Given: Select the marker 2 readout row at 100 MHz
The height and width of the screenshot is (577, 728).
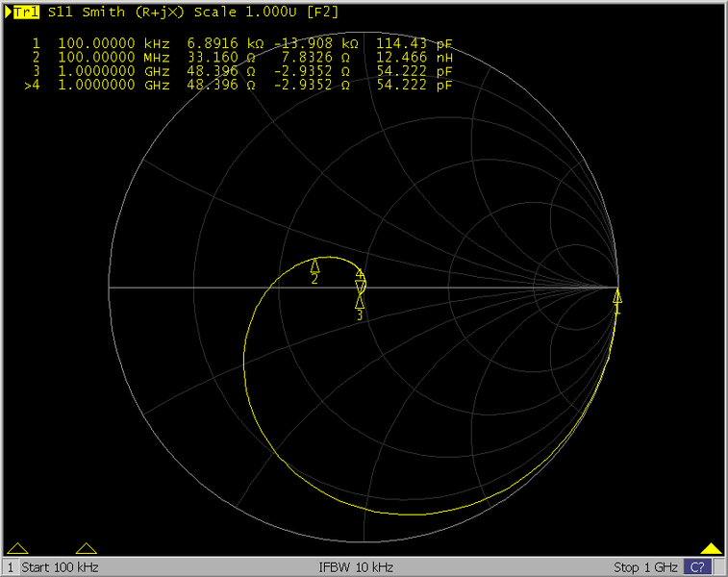Looking at the screenshot, I should [242, 58].
